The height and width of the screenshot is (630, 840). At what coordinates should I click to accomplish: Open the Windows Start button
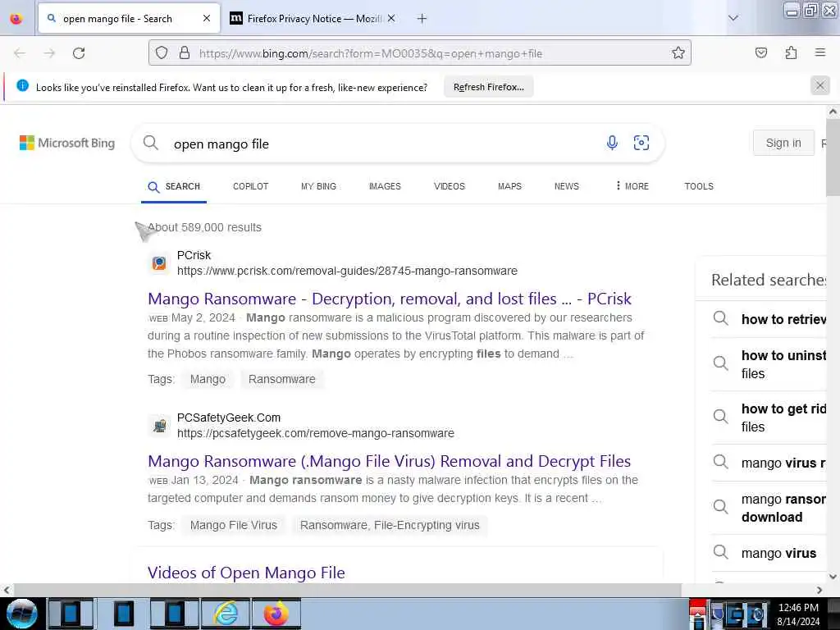coord(21,614)
